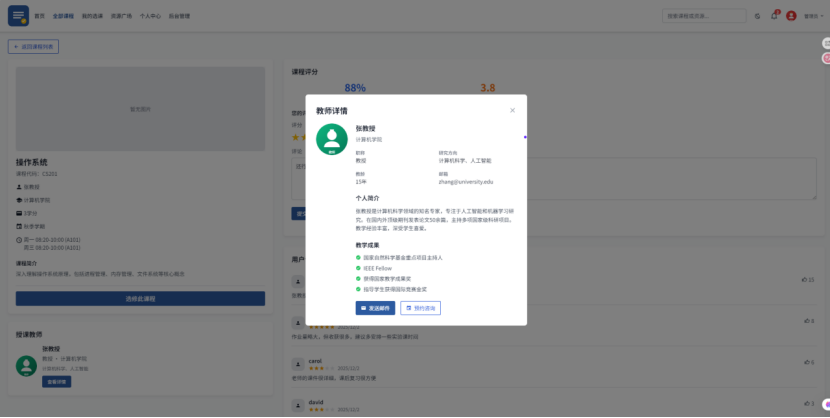Toggle the theme switch icon
The image size is (830, 418).
[x=757, y=16]
